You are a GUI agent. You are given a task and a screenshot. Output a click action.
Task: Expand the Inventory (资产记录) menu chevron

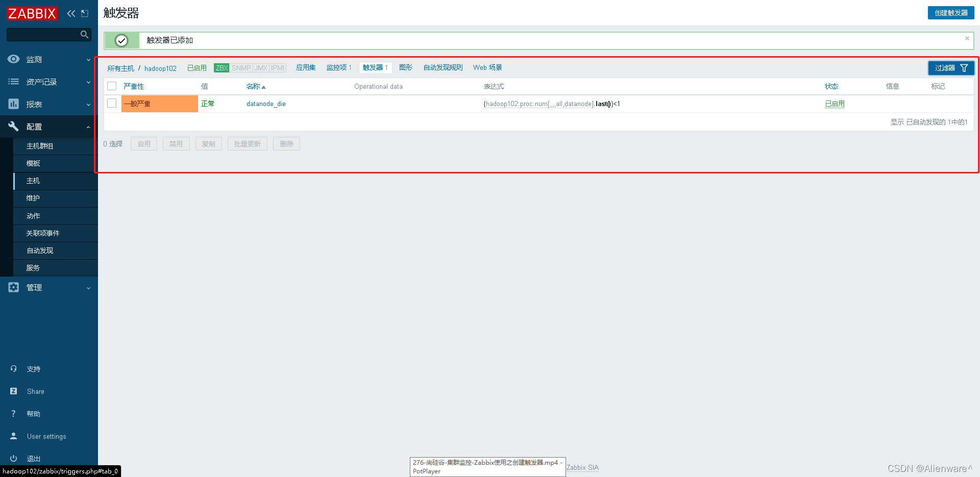pos(88,82)
